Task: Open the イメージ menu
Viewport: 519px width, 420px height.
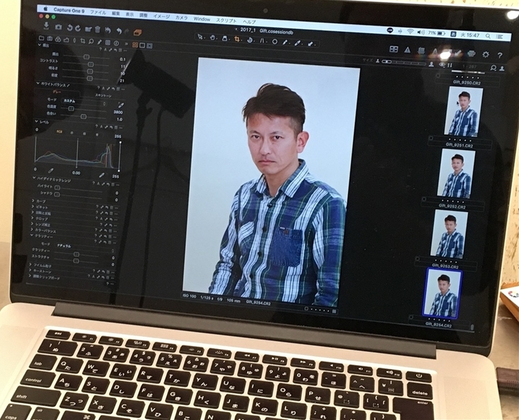Action: [x=161, y=16]
